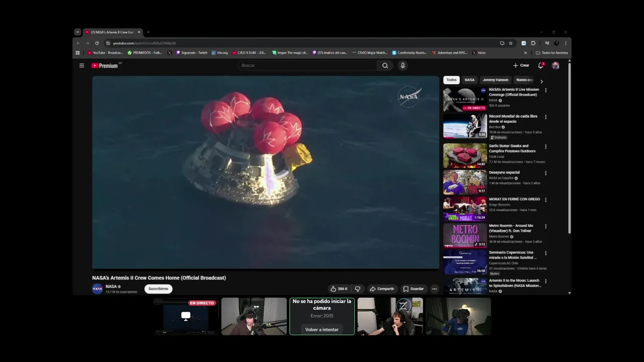Focus the Buscar search field
Screen dimensions: 644x362
(x=307, y=65)
